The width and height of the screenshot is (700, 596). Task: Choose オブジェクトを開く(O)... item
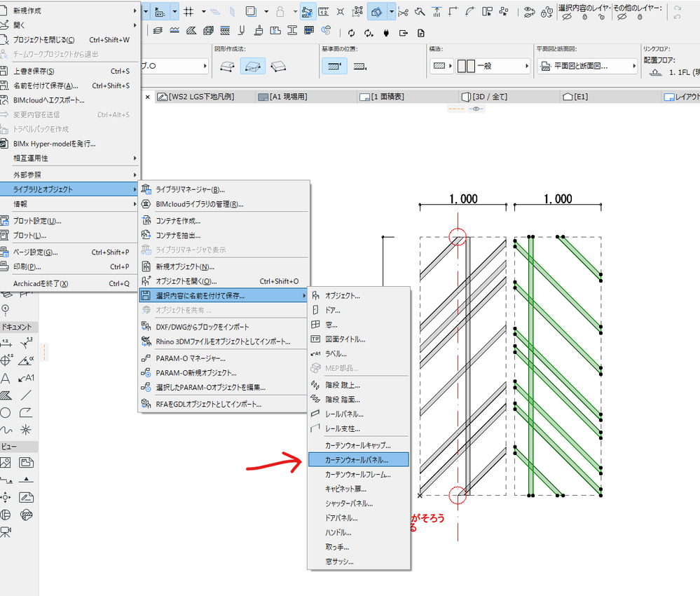tap(224, 281)
